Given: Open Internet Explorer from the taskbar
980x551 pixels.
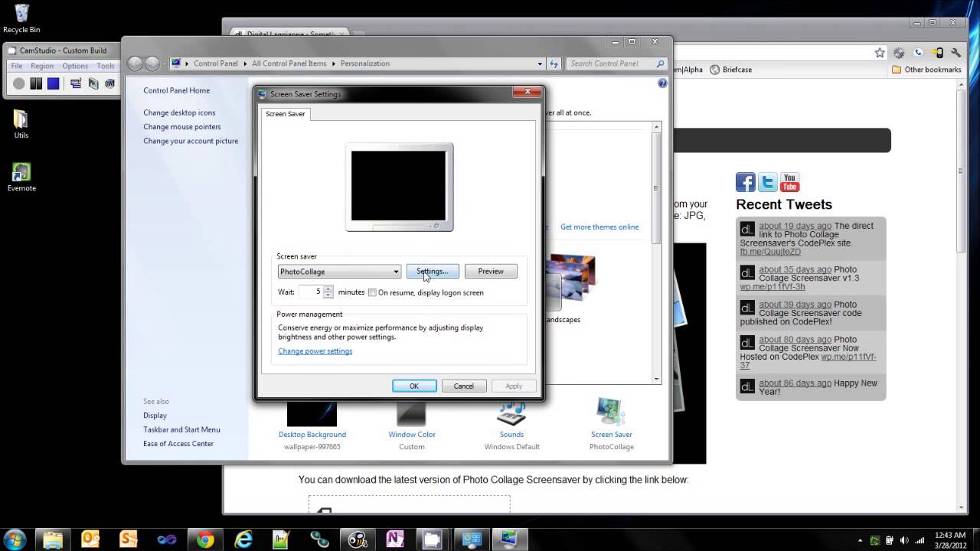Looking at the screenshot, I should point(243,540).
